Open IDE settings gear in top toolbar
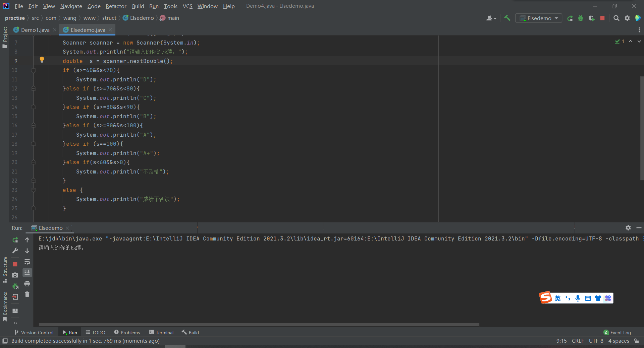Viewport: 644px width, 348px height. pyautogui.click(x=627, y=18)
